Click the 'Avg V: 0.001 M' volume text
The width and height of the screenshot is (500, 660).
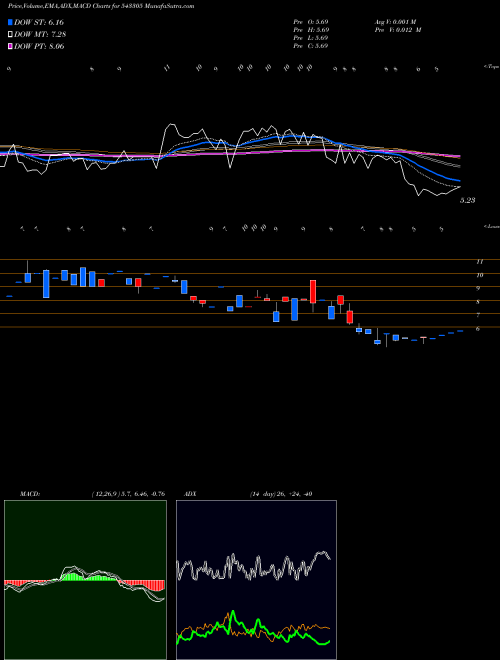point(395,22)
